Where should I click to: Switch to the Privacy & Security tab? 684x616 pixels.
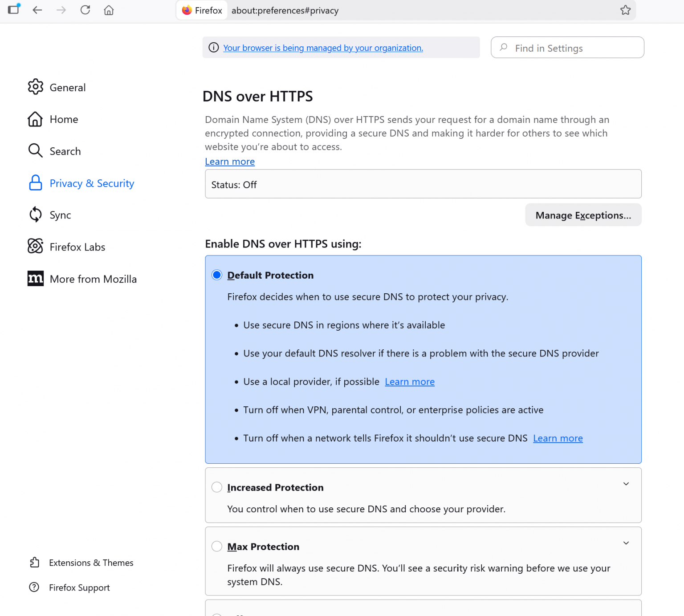tap(91, 183)
